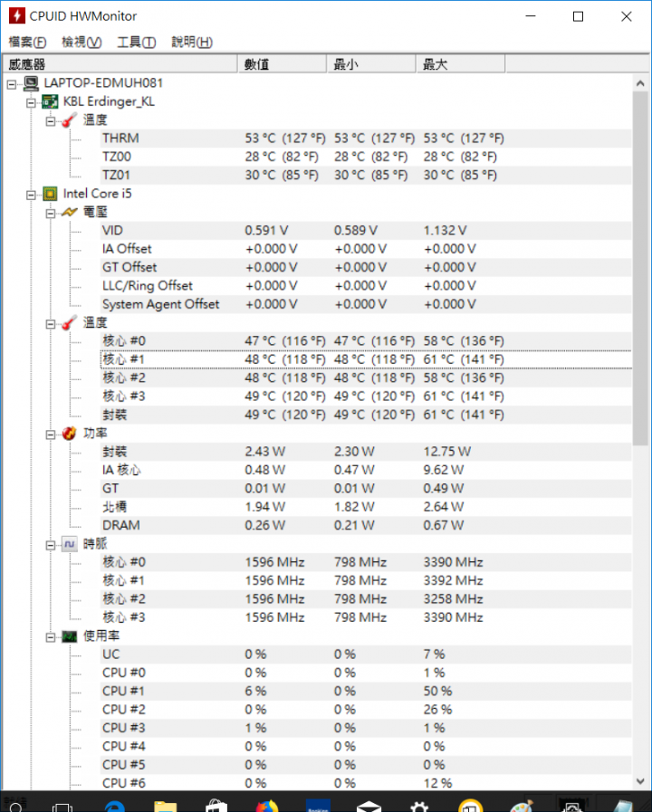Click the 最小 column header
This screenshot has width=652, height=812.
[x=371, y=64]
